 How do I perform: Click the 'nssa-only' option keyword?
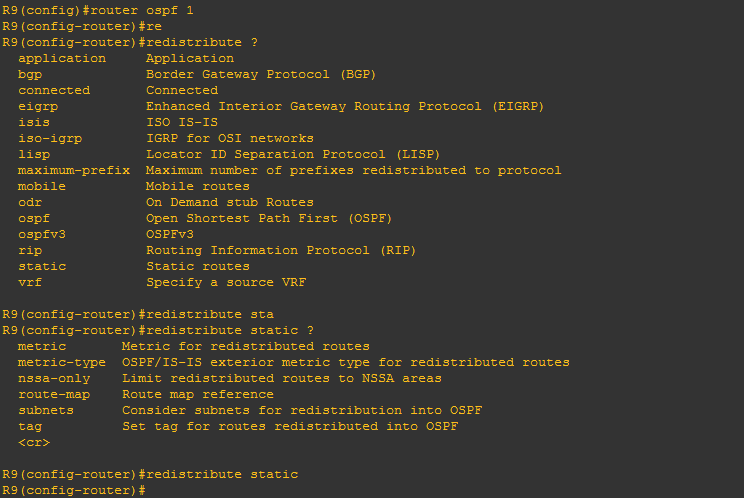pos(54,378)
